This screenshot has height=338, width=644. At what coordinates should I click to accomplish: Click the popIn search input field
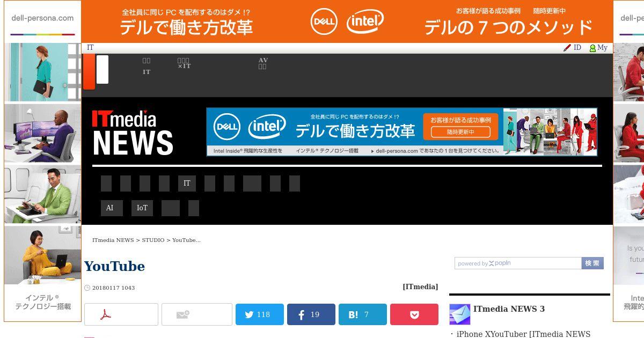point(518,263)
